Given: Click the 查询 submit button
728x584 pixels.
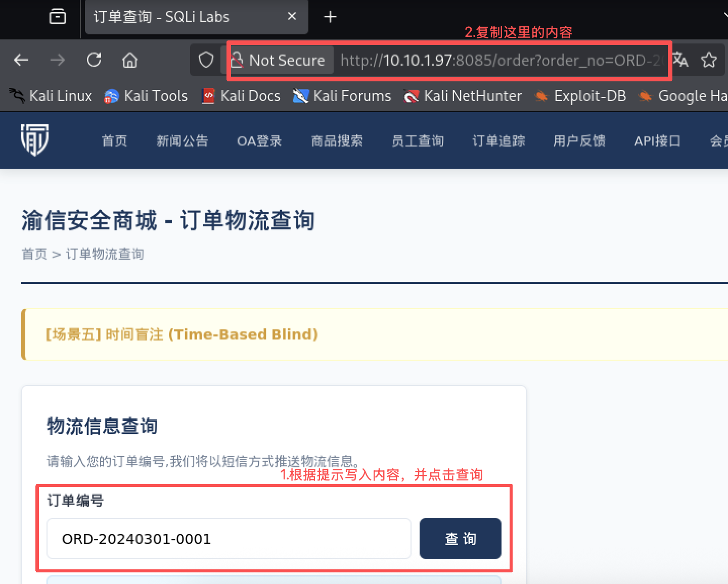Looking at the screenshot, I should [460, 539].
